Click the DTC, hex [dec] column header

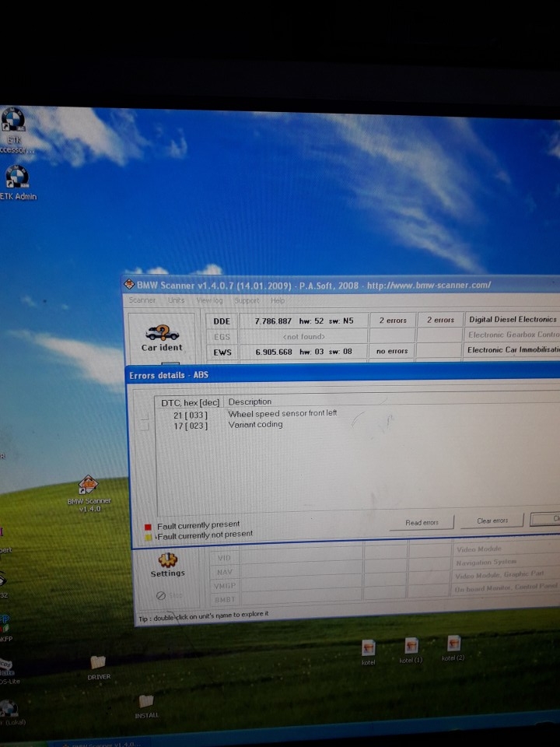pos(190,402)
